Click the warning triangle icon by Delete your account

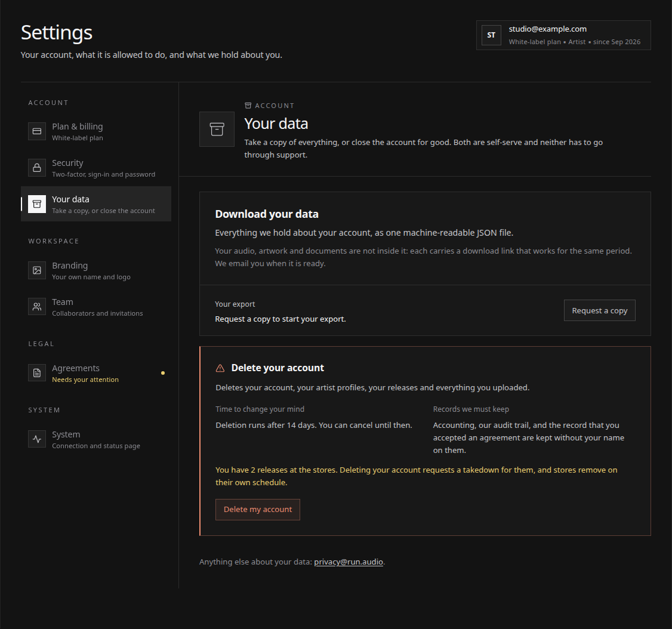pos(220,368)
